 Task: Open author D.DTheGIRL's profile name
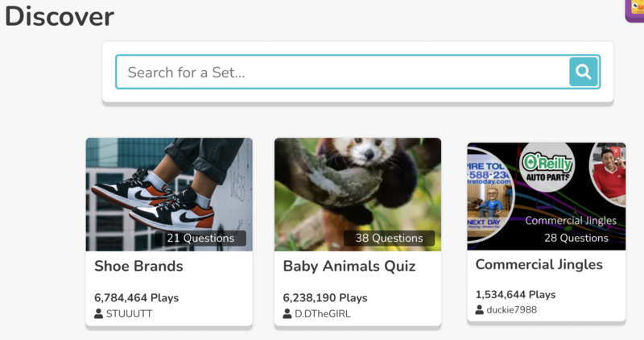(x=322, y=313)
